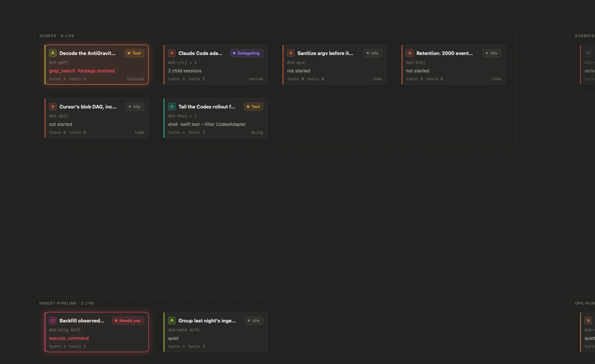The height and width of the screenshot is (364, 595).
Task: Click the Claude icon on Claude Code ada... card
Action: pos(172,53)
